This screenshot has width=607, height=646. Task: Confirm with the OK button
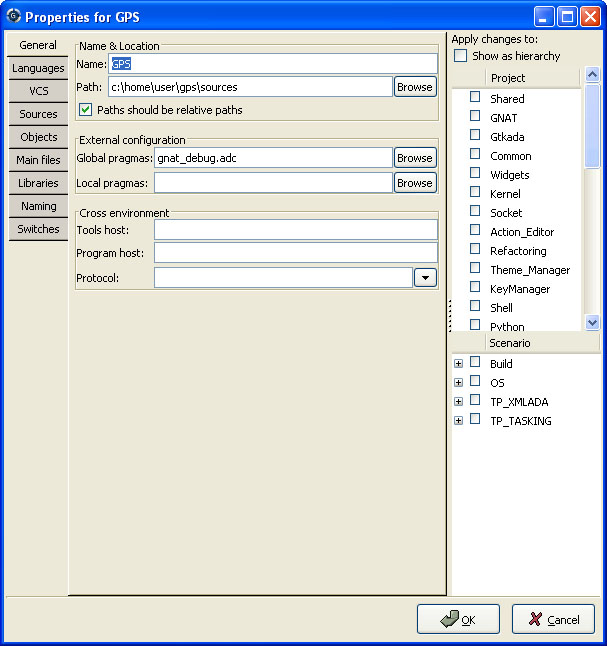pos(458,619)
